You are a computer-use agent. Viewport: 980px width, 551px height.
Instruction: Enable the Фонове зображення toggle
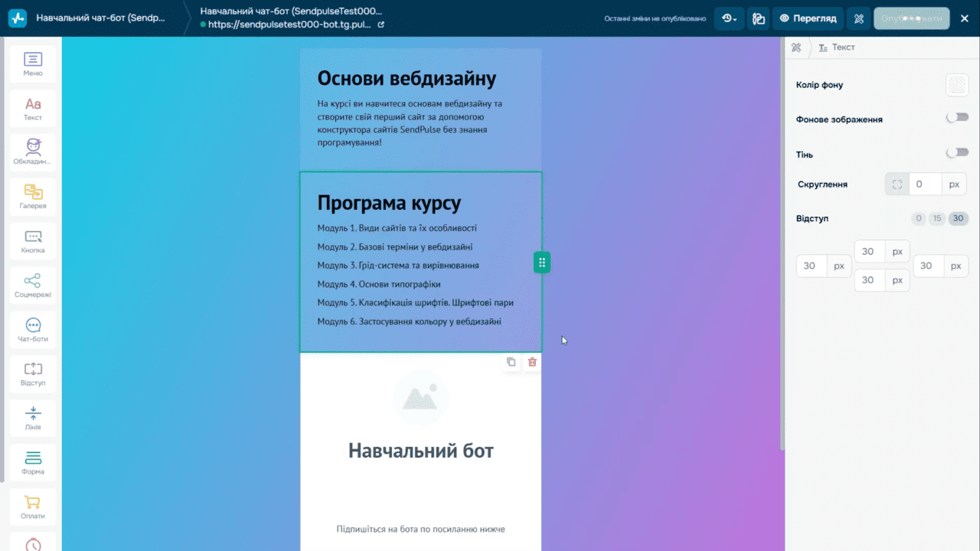click(957, 117)
